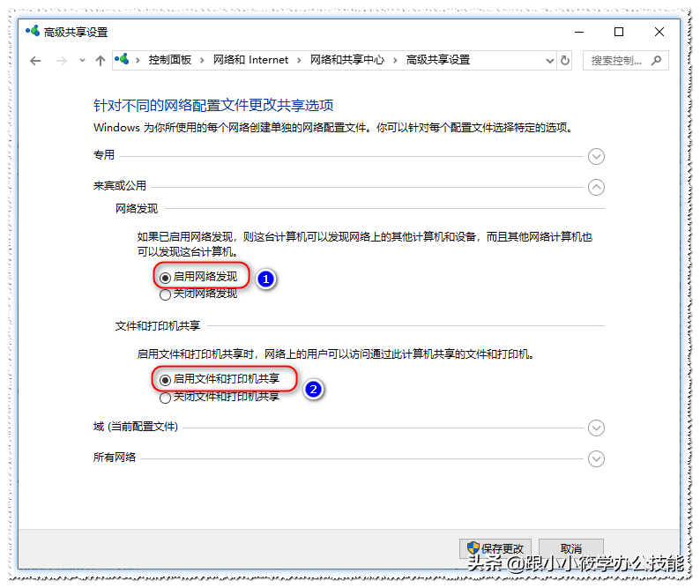The image size is (700, 588).
Task: Click breadcrumb chevron after 控制面板
Action: (x=202, y=60)
